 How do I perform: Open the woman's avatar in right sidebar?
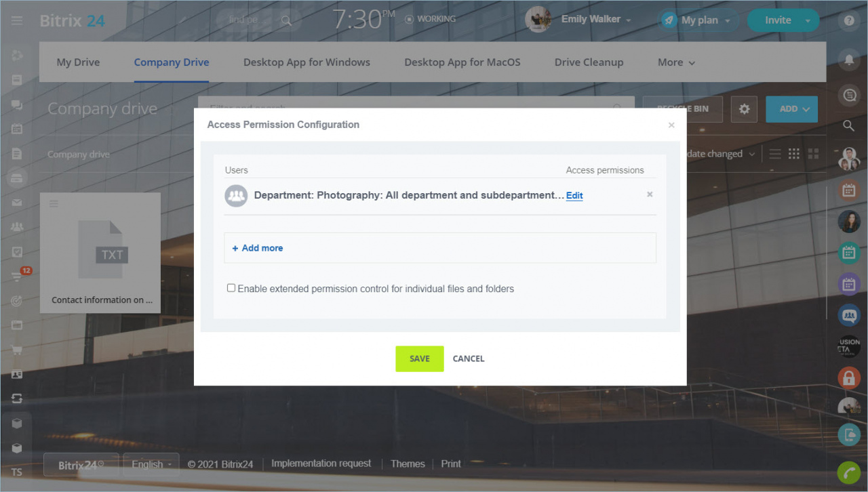pos(849,222)
